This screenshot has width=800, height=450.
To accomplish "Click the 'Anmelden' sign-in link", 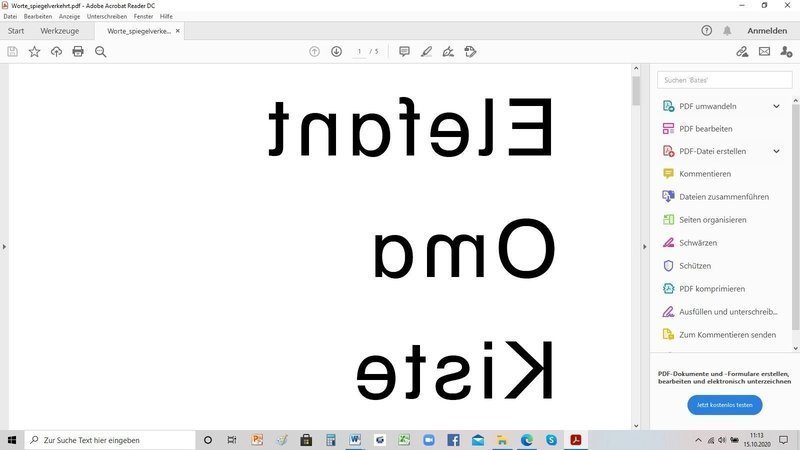I will point(767,31).
